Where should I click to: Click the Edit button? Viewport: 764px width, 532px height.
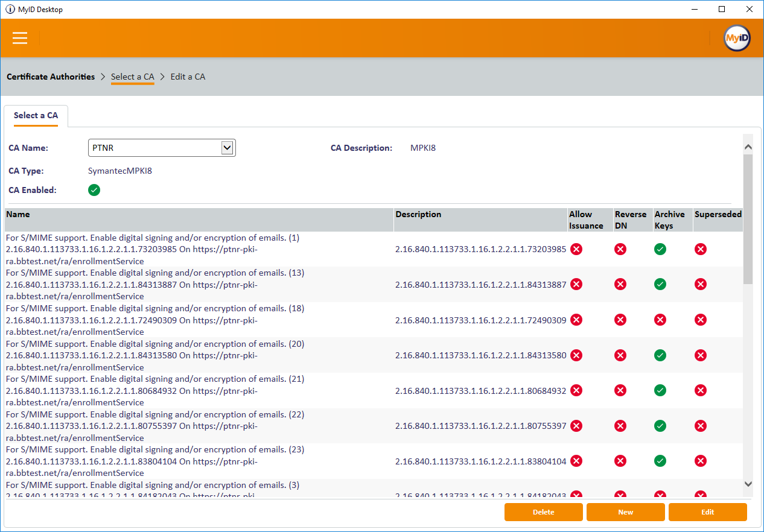[708, 512]
